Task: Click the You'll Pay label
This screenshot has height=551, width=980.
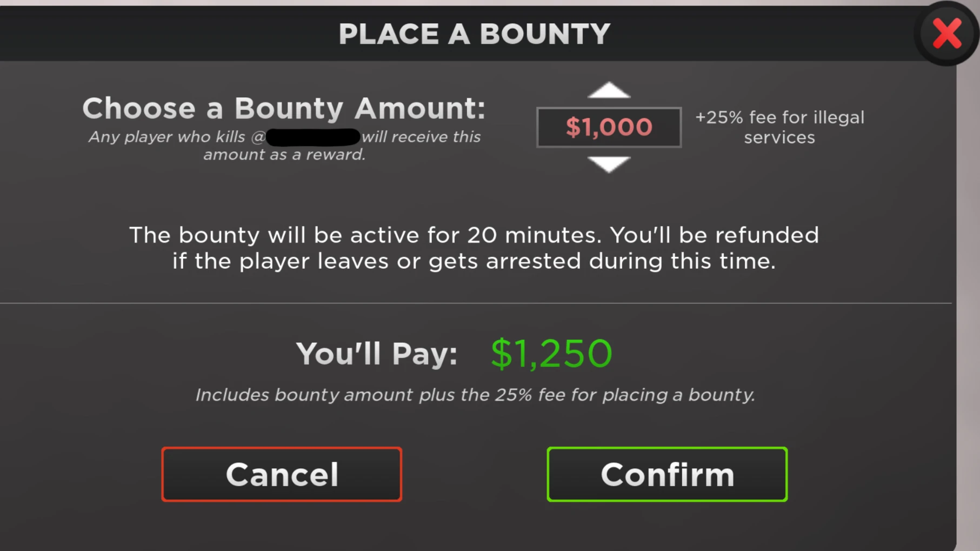Action: point(377,354)
